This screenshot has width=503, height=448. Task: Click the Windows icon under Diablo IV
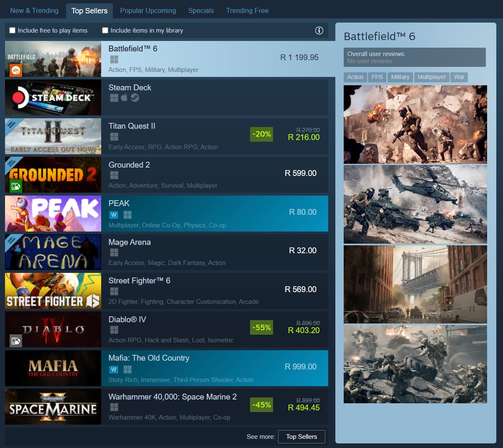tap(114, 330)
